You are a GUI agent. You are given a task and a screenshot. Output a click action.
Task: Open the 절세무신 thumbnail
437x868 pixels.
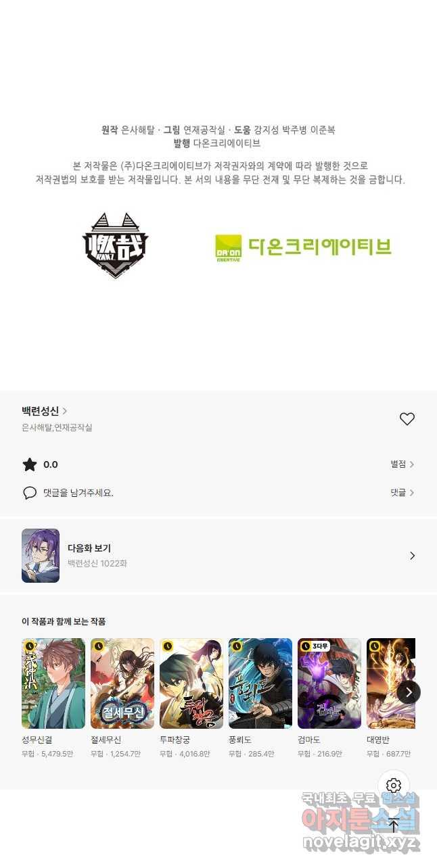click(122, 683)
